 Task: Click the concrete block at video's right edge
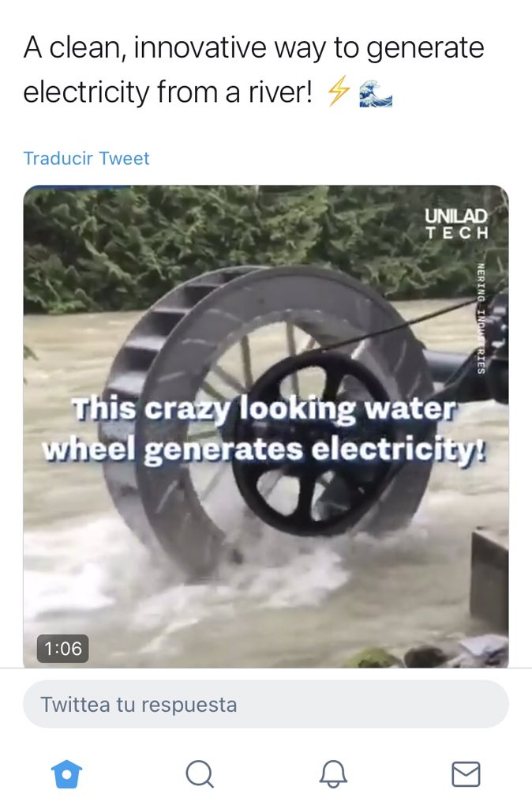tap(489, 577)
